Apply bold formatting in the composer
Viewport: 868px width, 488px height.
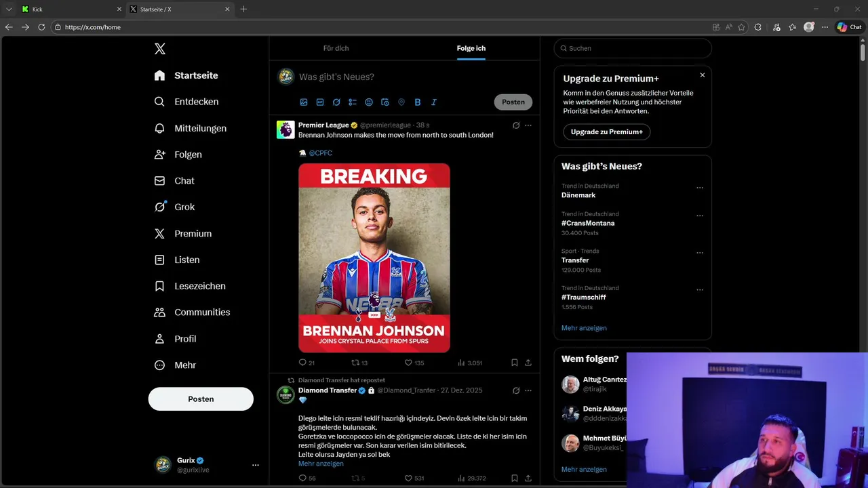pyautogui.click(x=418, y=102)
